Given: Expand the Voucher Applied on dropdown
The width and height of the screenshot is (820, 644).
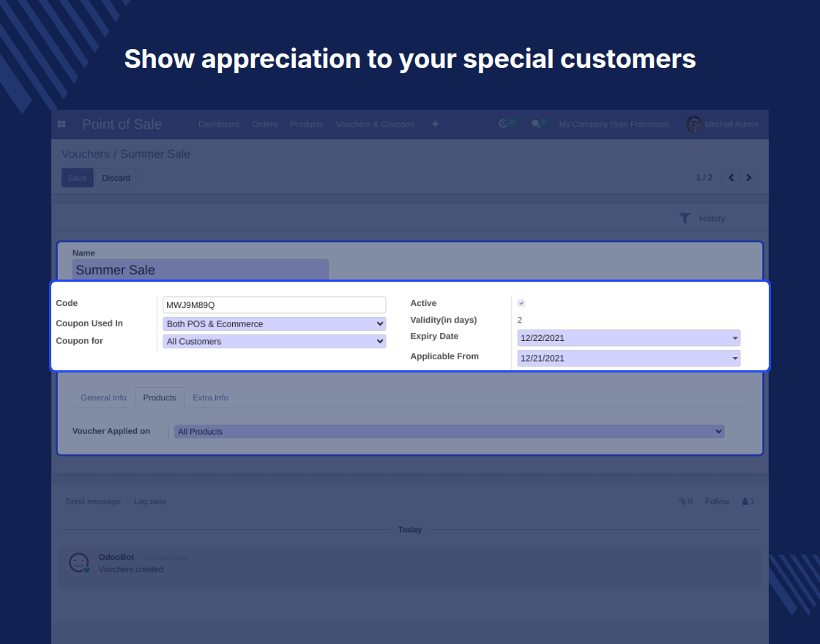Looking at the screenshot, I should pos(450,431).
